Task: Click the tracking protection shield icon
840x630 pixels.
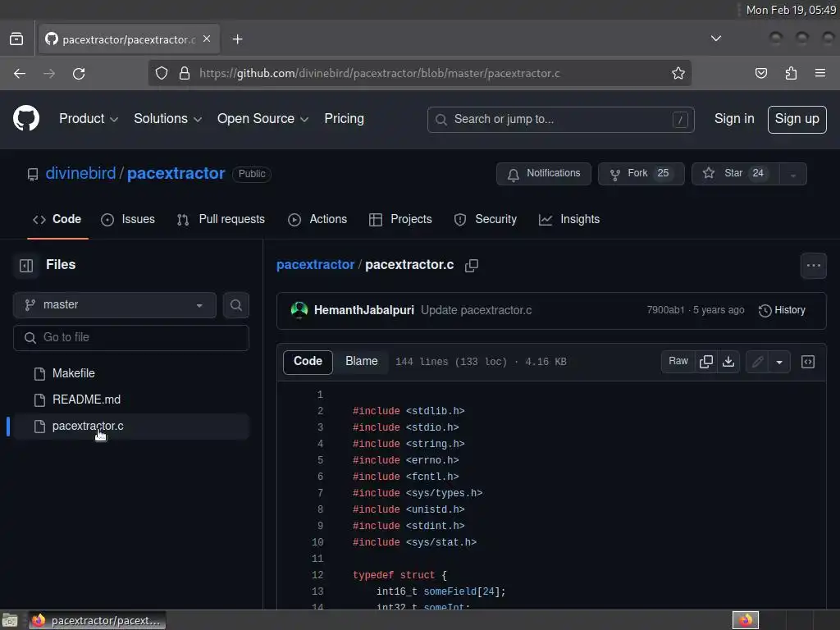Action: [x=162, y=73]
